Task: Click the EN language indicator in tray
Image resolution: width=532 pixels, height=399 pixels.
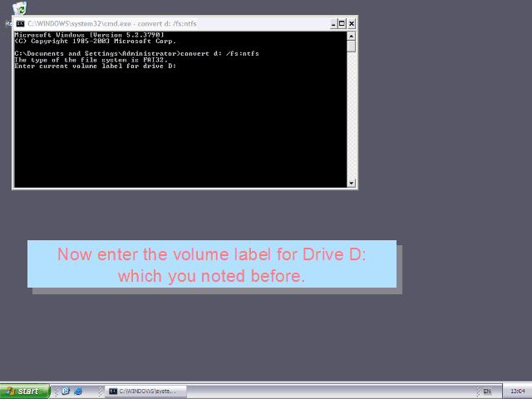Action: [487, 391]
